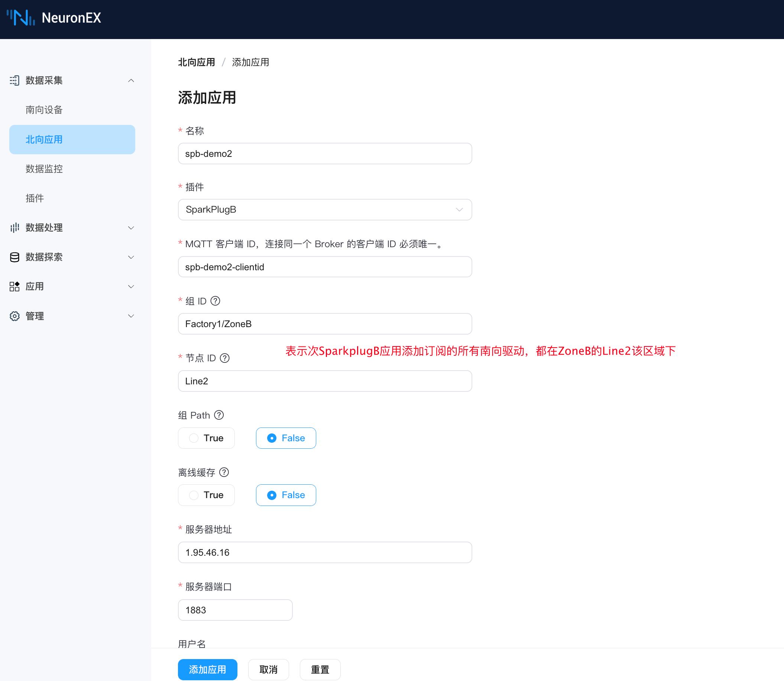Viewport: 784px width, 681px height.
Task: Select False radio under 组 Path
Action: pos(286,438)
